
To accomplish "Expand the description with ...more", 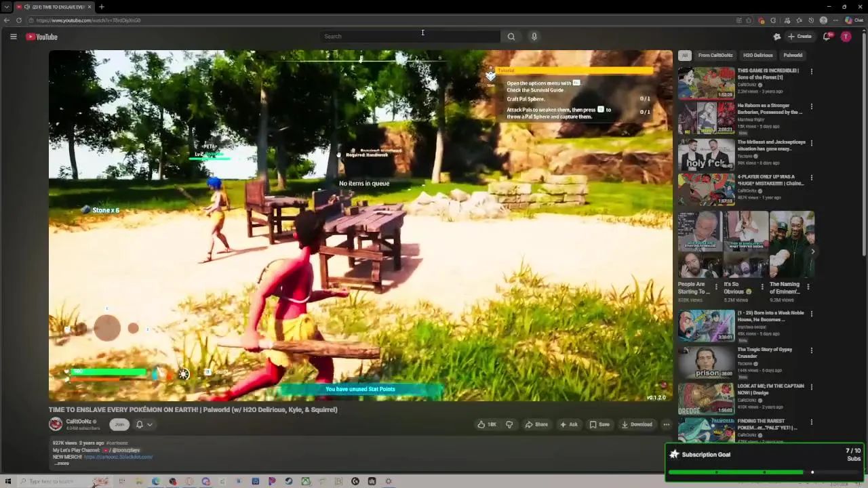I will [x=62, y=464].
